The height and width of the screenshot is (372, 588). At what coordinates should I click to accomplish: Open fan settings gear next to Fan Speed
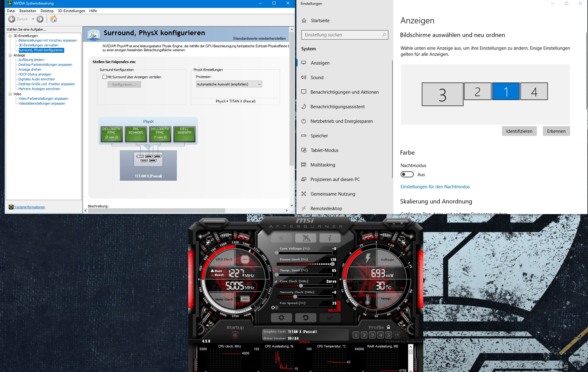point(273,307)
